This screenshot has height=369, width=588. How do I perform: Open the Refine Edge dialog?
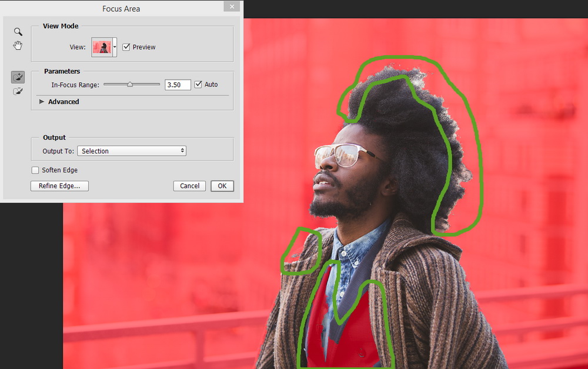(x=59, y=186)
